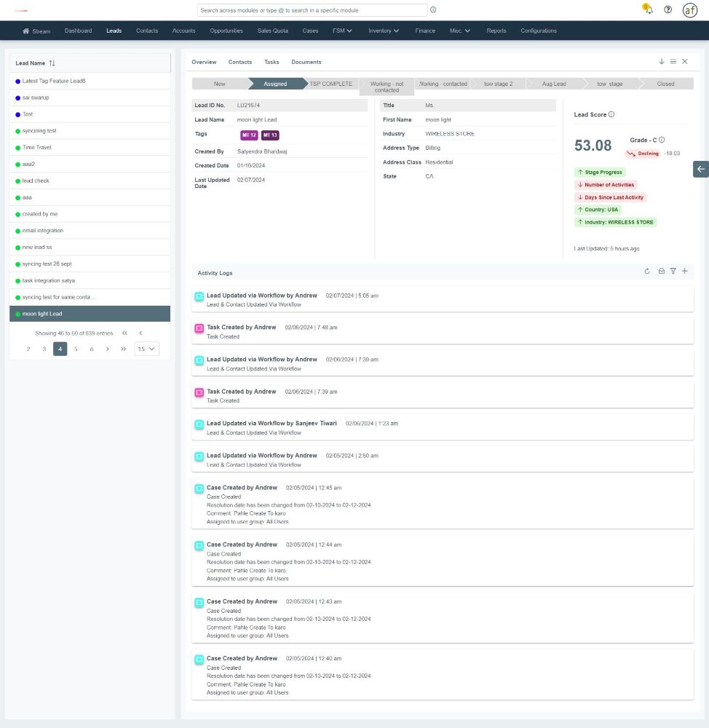Screen dimensions: 709x728
Task: Switch to the Contacts tab of the lead
Action: click(x=240, y=62)
